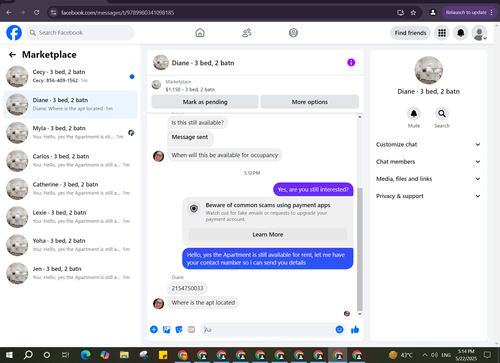Click Learn More about payment scams
Screen dimensions: 500x363
[x=268, y=234]
